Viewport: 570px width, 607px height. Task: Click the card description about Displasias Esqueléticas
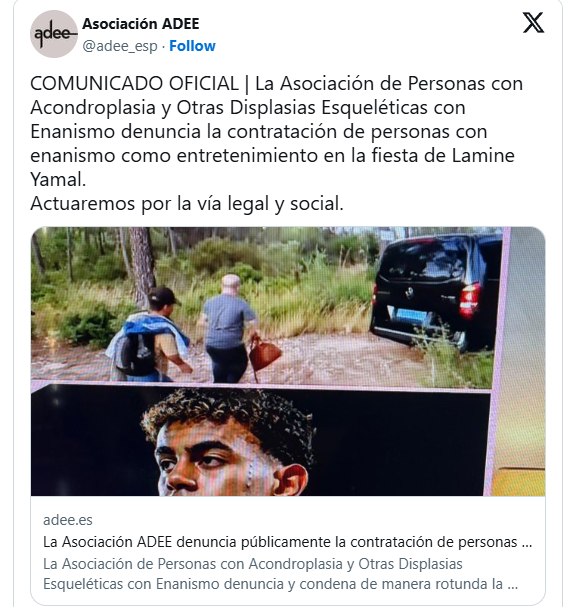(x=280, y=574)
